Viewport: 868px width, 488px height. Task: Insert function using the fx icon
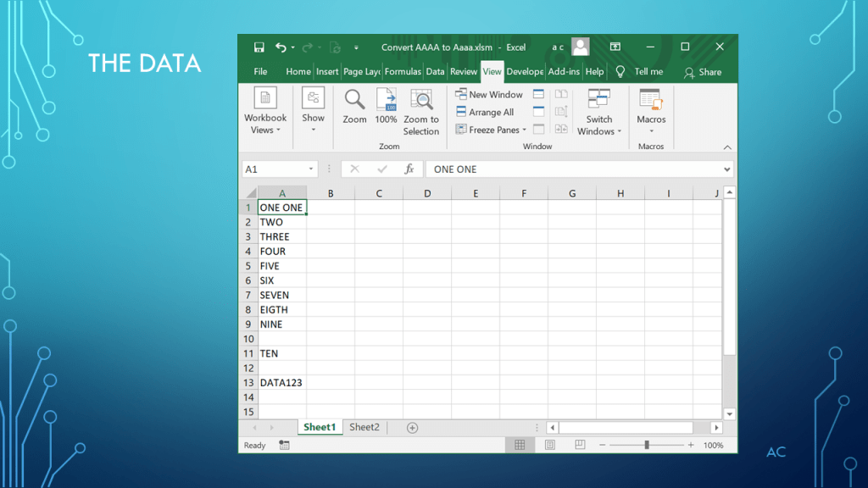point(409,169)
